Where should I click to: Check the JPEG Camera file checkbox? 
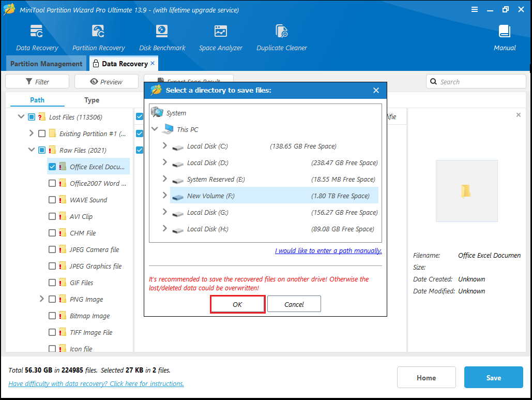point(52,249)
